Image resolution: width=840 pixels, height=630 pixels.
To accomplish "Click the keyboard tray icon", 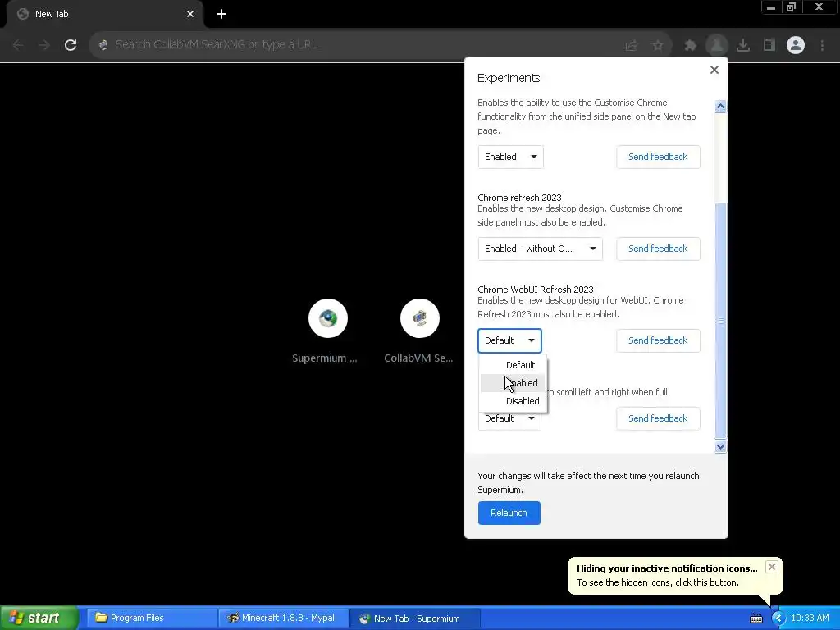I will (756, 619).
